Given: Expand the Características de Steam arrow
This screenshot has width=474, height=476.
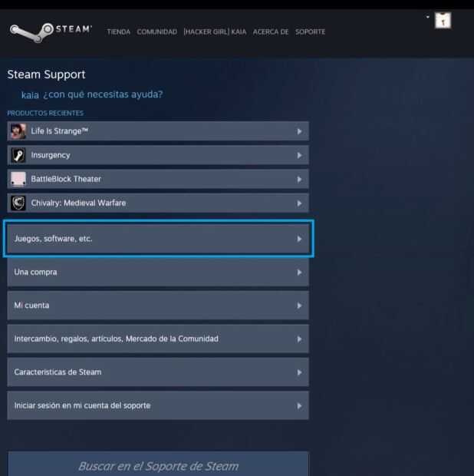Looking at the screenshot, I should pyautogui.click(x=299, y=372).
